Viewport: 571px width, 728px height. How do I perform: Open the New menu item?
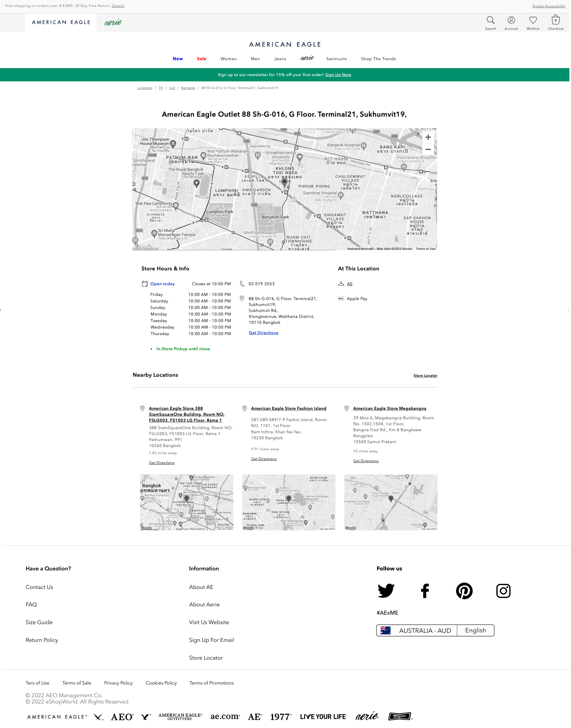[177, 58]
